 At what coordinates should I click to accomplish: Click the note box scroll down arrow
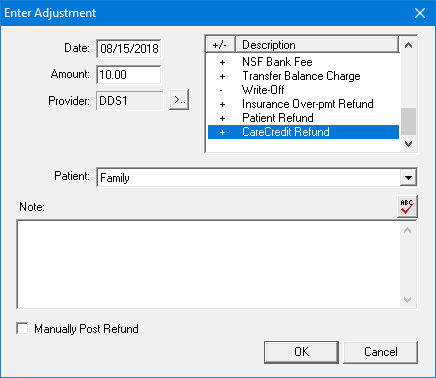pyautogui.click(x=407, y=299)
